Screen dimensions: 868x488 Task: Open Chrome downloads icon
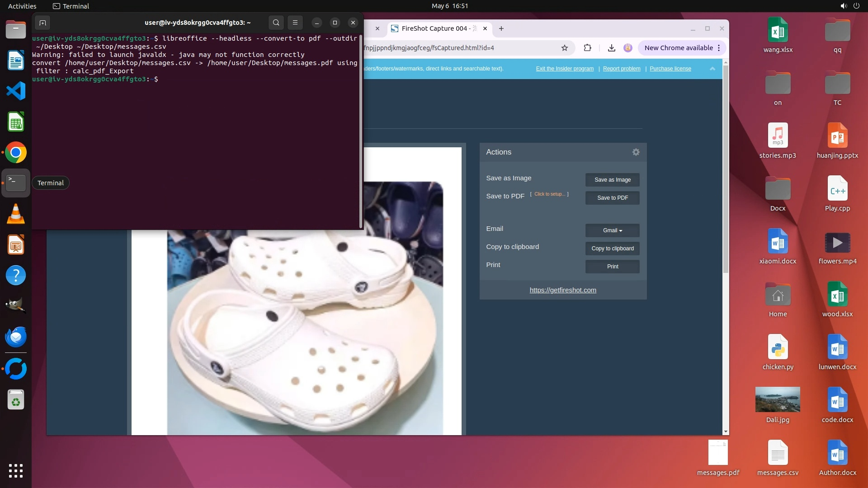pyautogui.click(x=611, y=48)
